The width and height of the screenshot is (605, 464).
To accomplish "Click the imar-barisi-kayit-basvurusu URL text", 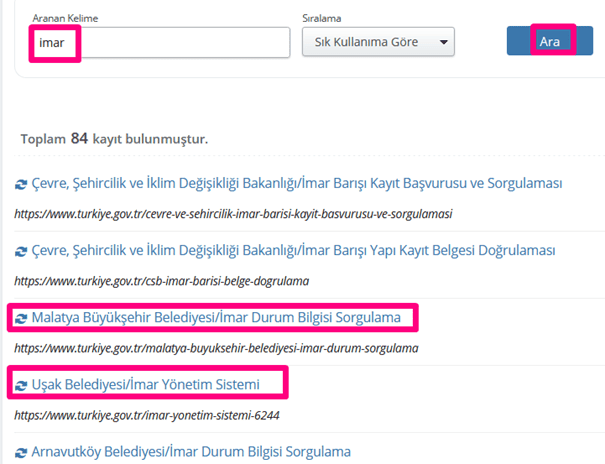I will (x=234, y=213).
